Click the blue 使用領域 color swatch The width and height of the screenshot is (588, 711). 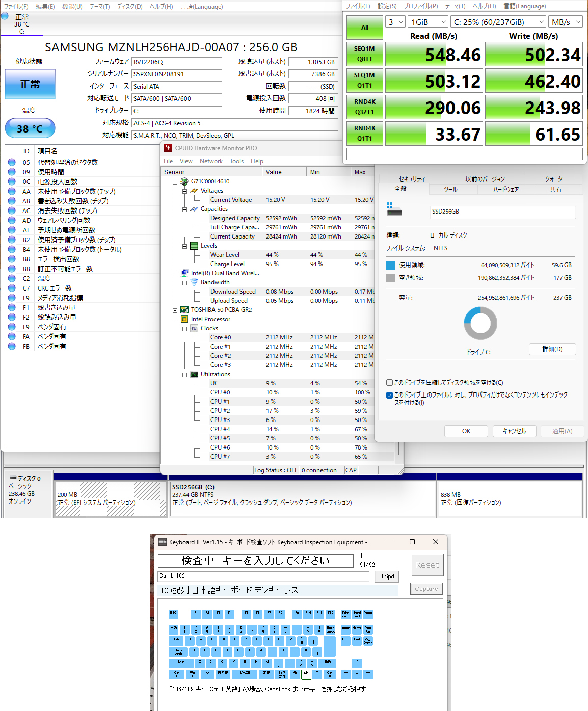point(391,265)
